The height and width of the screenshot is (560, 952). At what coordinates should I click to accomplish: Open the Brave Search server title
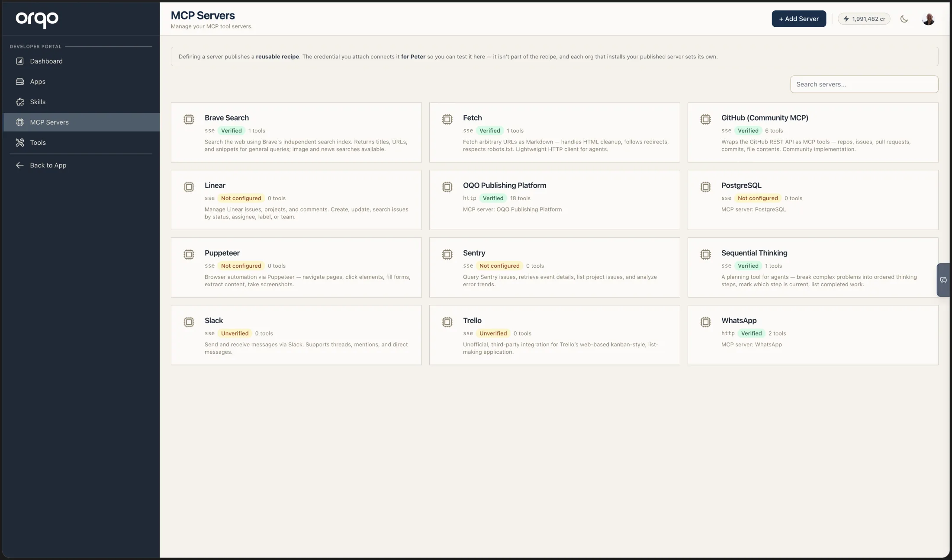click(x=227, y=118)
